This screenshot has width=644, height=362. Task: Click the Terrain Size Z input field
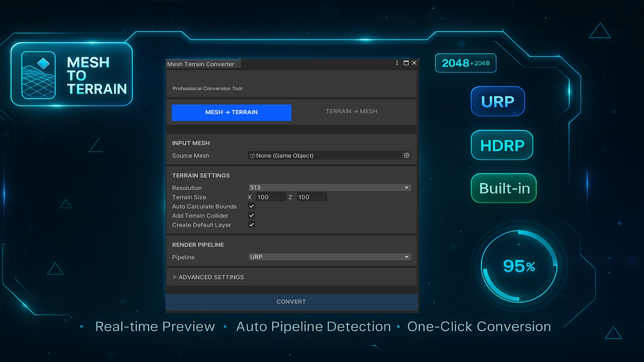[x=311, y=197]
